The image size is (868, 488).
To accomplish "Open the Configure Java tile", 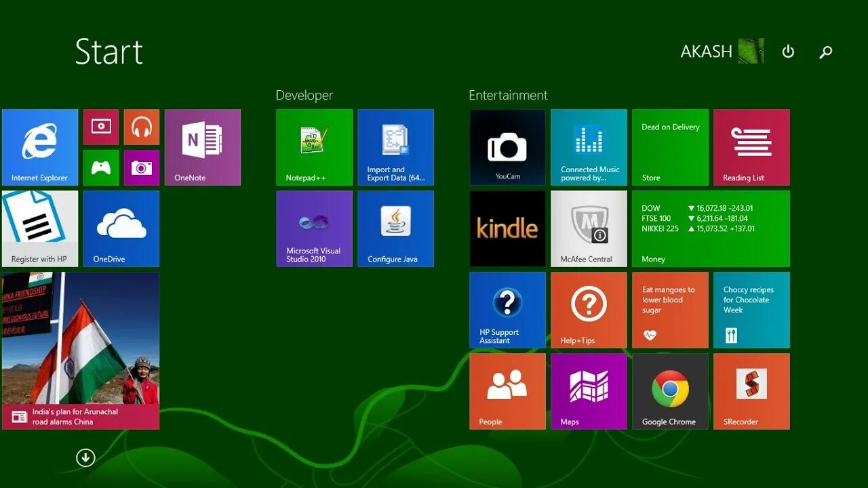I will point(396,228).
